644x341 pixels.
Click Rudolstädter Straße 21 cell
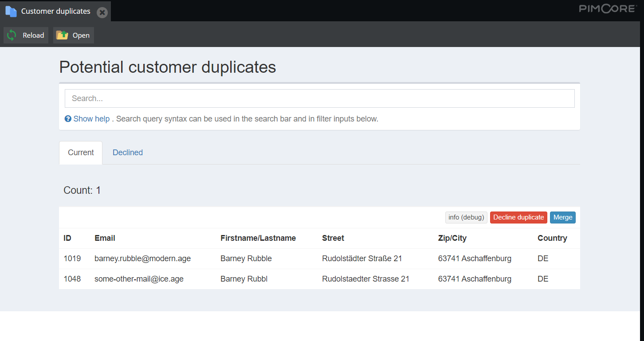[362, 259]
